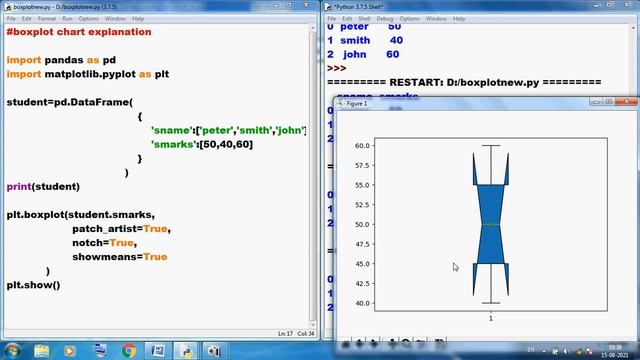Screen dimensions: 640x360
Task: Click the '>>>' prompt in the shell
Action: 337,68
